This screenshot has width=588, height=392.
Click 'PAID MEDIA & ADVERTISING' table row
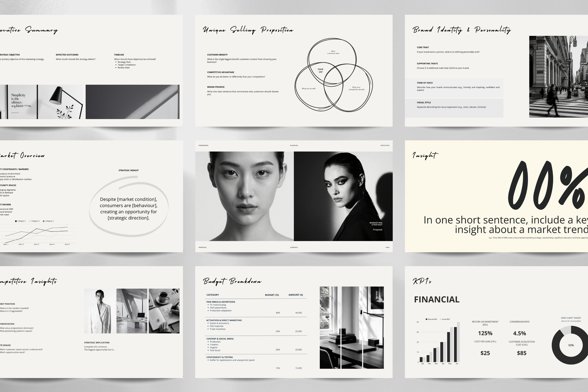coord(256,308)
